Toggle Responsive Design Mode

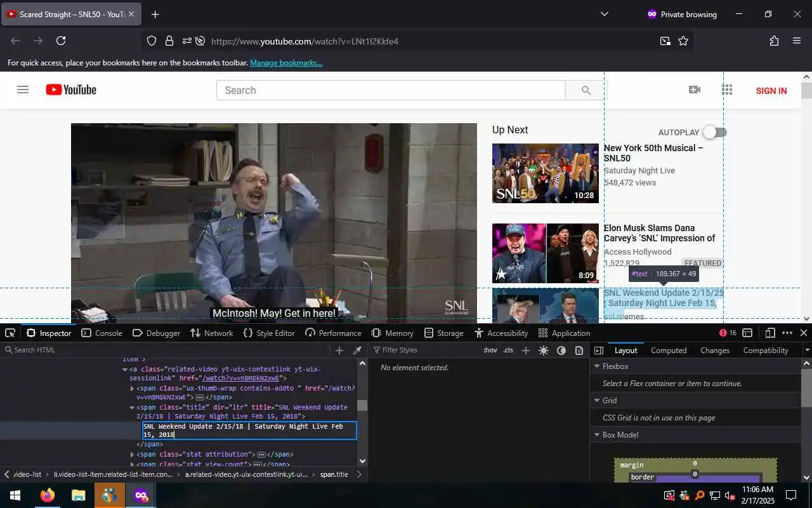coord(770,333)
